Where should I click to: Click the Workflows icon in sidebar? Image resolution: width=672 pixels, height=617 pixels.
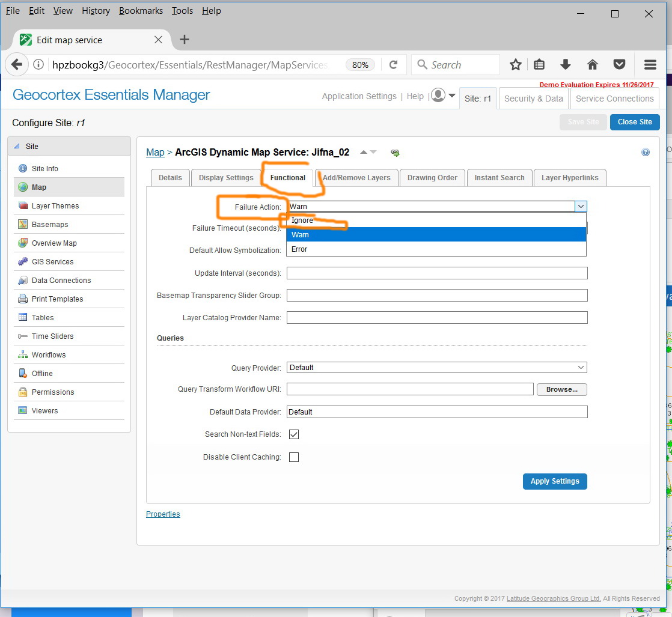23,355
